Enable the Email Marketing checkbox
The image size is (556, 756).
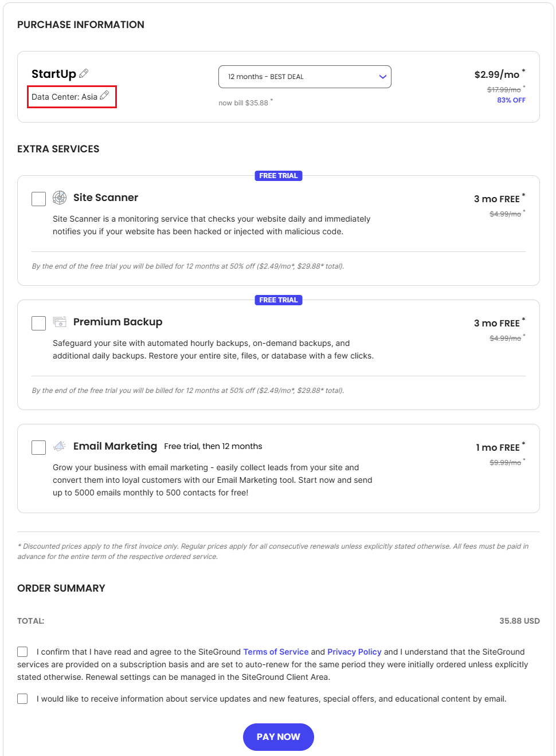(38, 447)
